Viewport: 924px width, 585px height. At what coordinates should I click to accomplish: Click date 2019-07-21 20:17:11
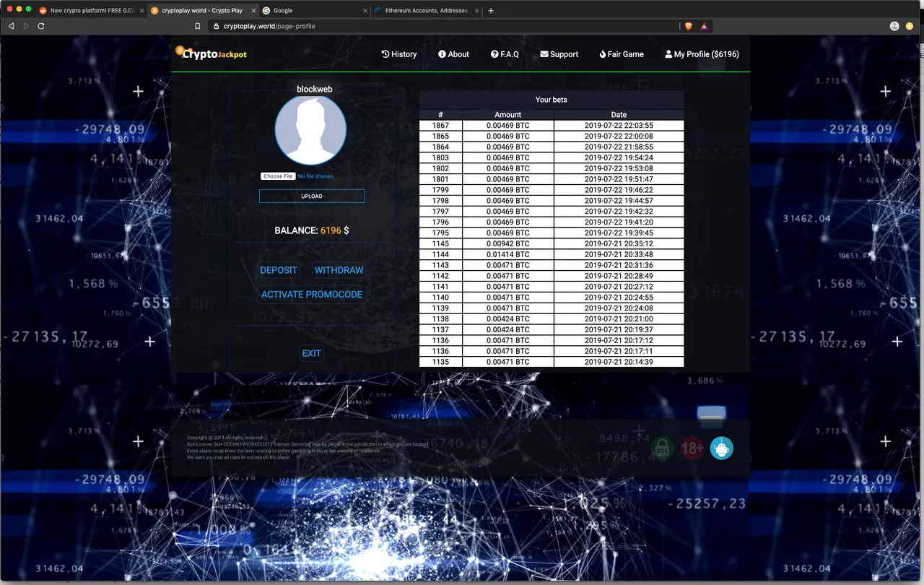619,351
